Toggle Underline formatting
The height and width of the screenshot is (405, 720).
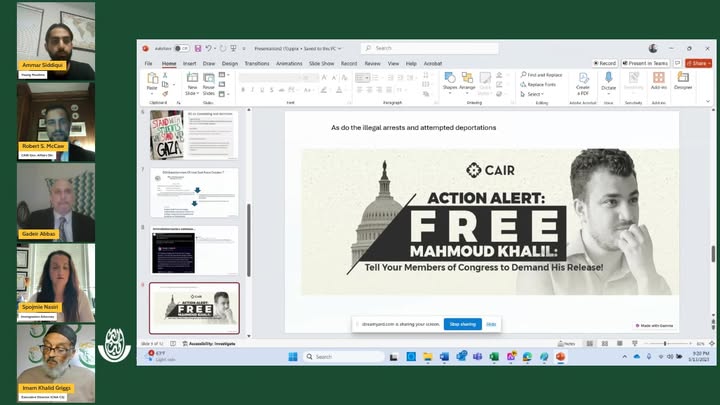coord(262,90)
